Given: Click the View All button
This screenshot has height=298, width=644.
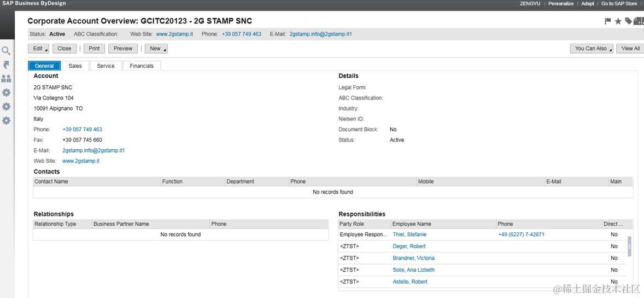Looking at the screenshot, I should tap(630, 49).
